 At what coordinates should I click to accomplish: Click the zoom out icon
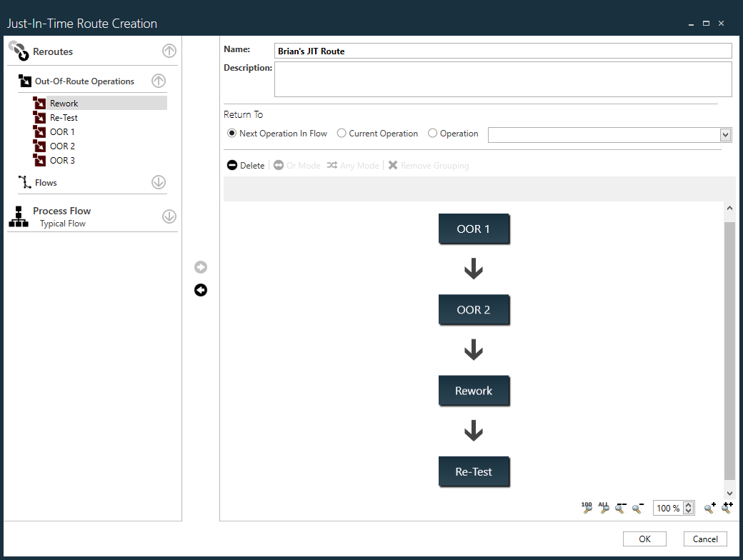pyautogui.click(x=637, y=508)
